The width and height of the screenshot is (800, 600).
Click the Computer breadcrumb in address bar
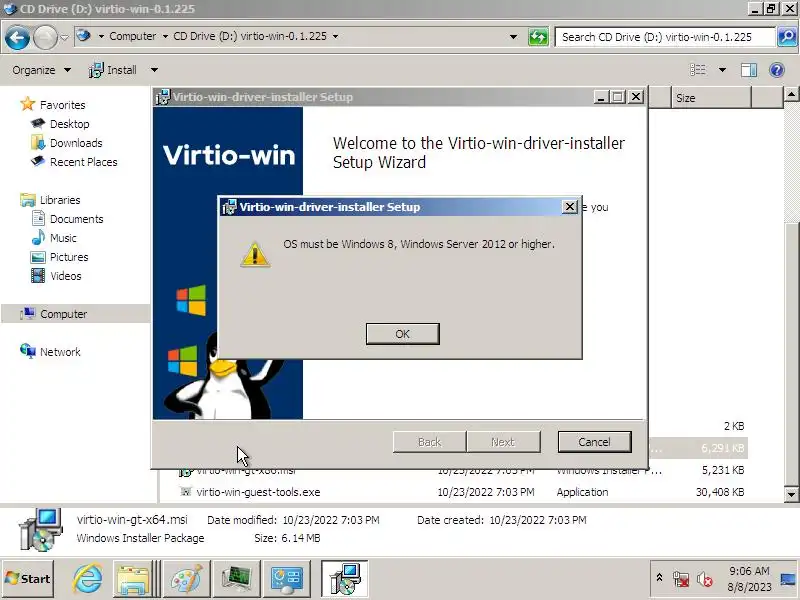pos(133,36)
